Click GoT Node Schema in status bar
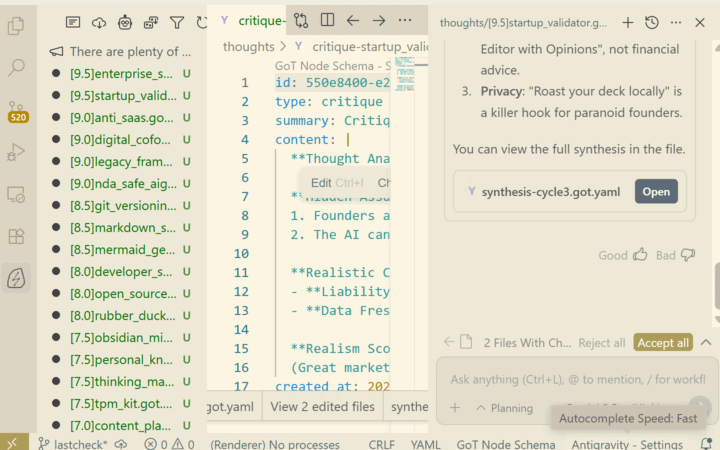 pyautogui.click(x=506, y=444)
